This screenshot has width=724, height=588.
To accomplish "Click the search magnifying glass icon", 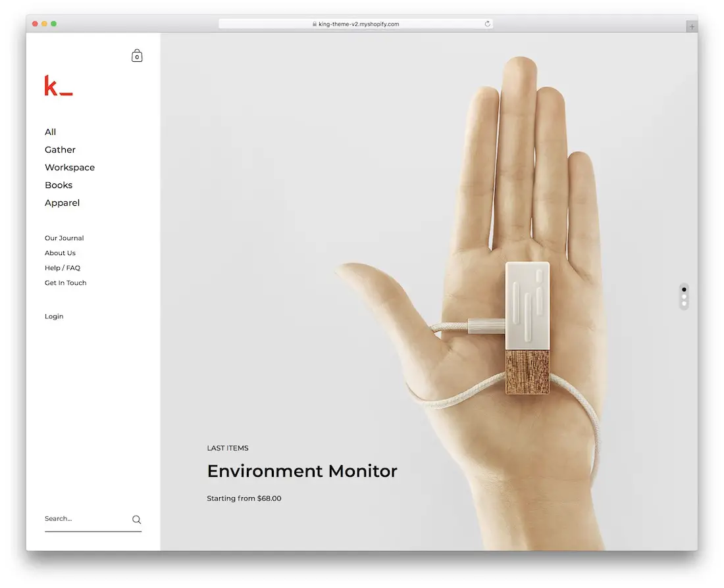I will (x=136, y=520).
